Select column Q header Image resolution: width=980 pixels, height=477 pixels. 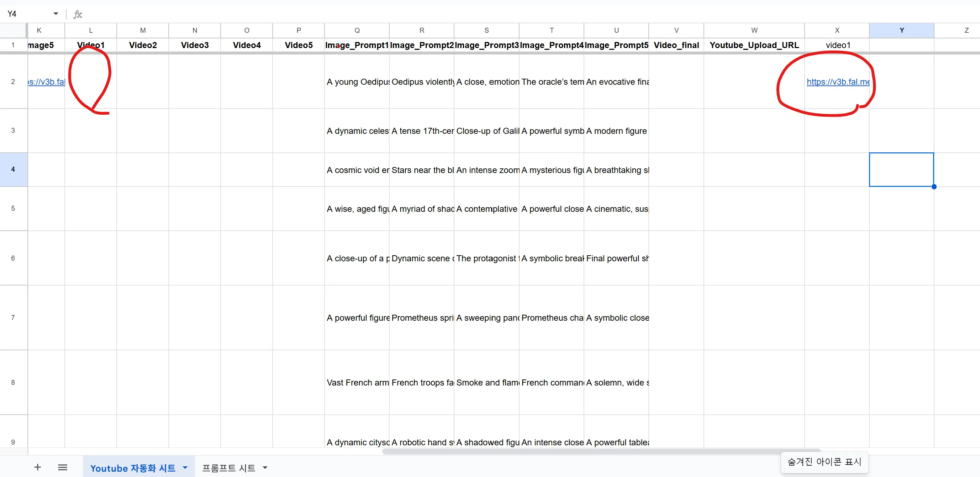click(357, 30)
